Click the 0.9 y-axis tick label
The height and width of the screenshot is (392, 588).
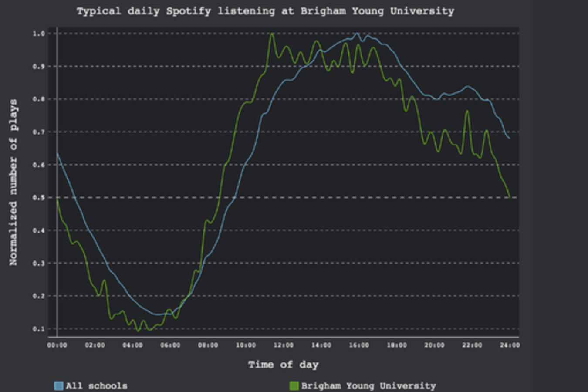pos(39,66)
